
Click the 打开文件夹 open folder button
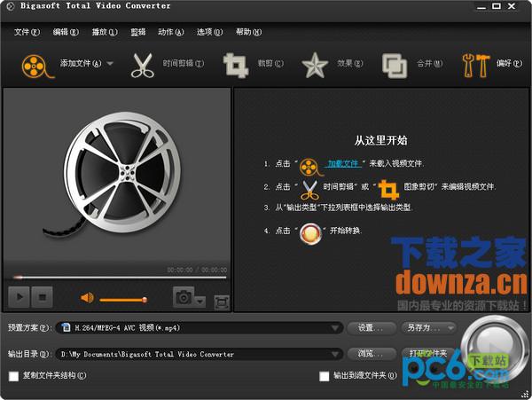tap(428, 354)
